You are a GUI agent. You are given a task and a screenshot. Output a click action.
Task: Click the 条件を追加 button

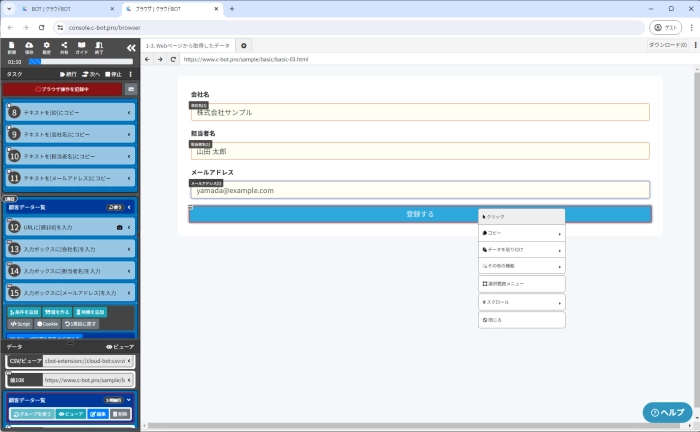24,312
